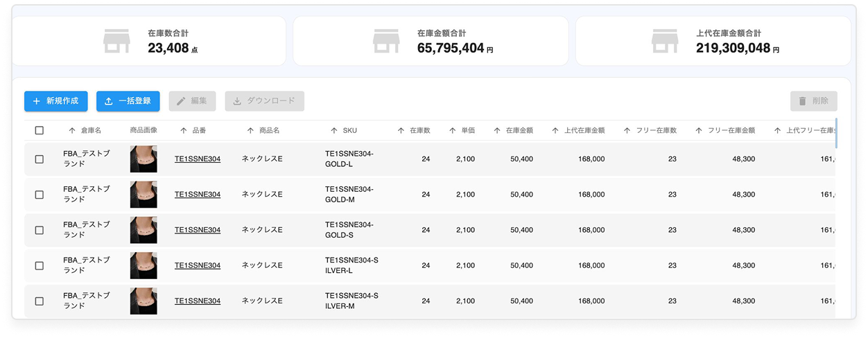Image resolution: width=868 pixels, height=338 pixels.
Task: Open the TE1SSNE304 link in the GOLD-M row
Action: click(x=198, y=195)
